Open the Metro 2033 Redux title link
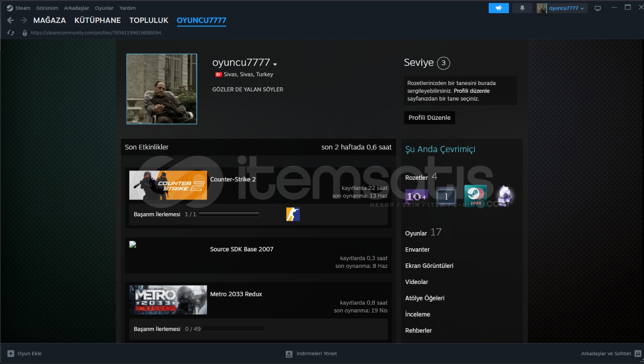This screenshot has height=364, width=644. [x=236, y=294]
